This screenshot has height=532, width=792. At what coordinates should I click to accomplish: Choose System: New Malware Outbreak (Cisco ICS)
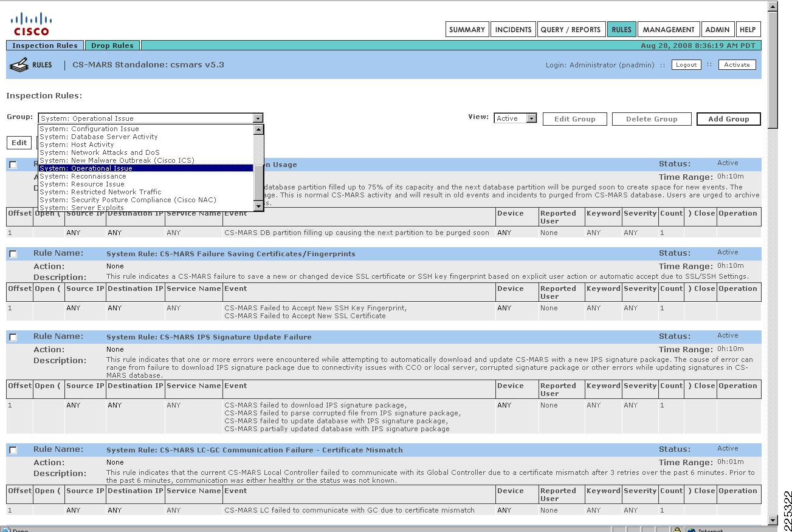click(x=145, y=160)
